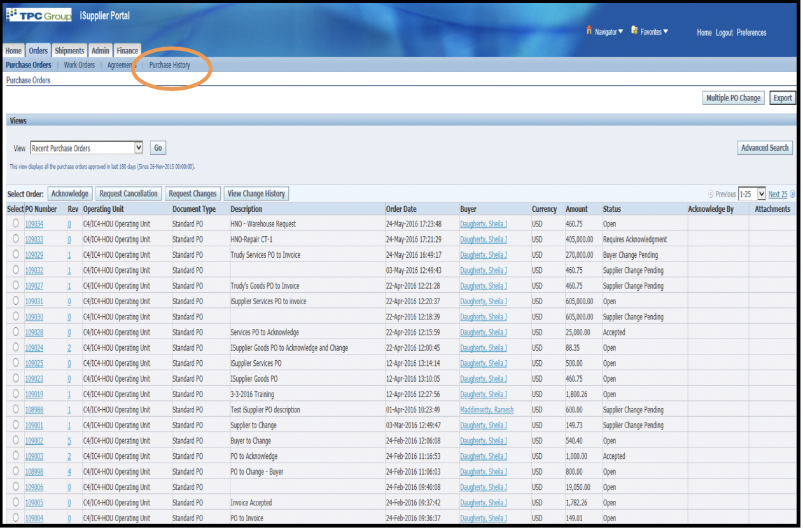Sort by the PO Number column header
Image resolution: width=803 pixels, height=532 pixels.
point(41,209)
